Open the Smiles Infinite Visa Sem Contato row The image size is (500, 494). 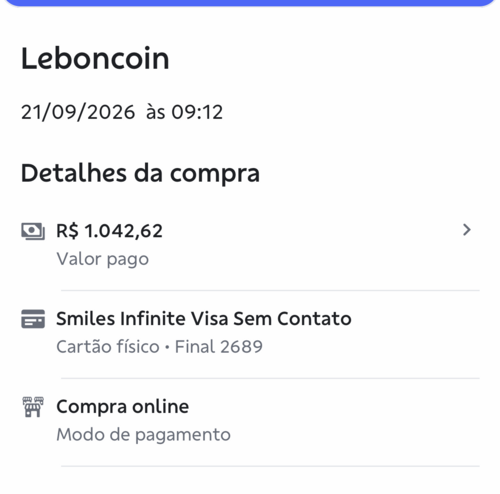pos(250,333)
